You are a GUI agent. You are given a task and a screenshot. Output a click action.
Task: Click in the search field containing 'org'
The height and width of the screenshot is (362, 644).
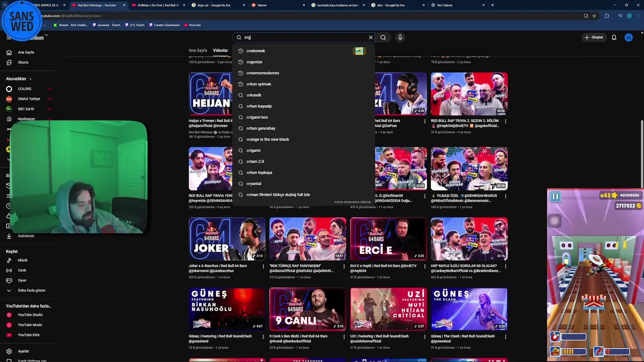click(304, 37)
